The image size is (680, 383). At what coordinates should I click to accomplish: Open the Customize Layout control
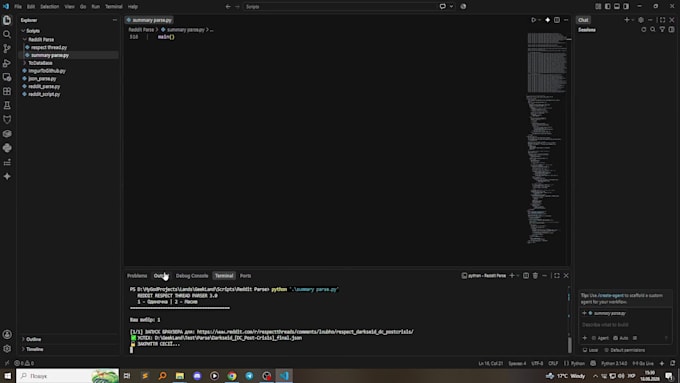point(598,7)
